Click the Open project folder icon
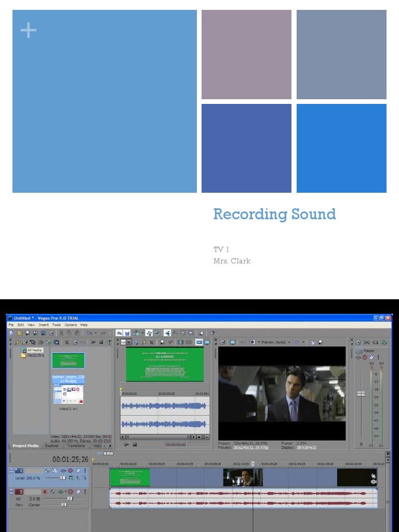The height and width of the screenshot is (532, 399). 19,333
